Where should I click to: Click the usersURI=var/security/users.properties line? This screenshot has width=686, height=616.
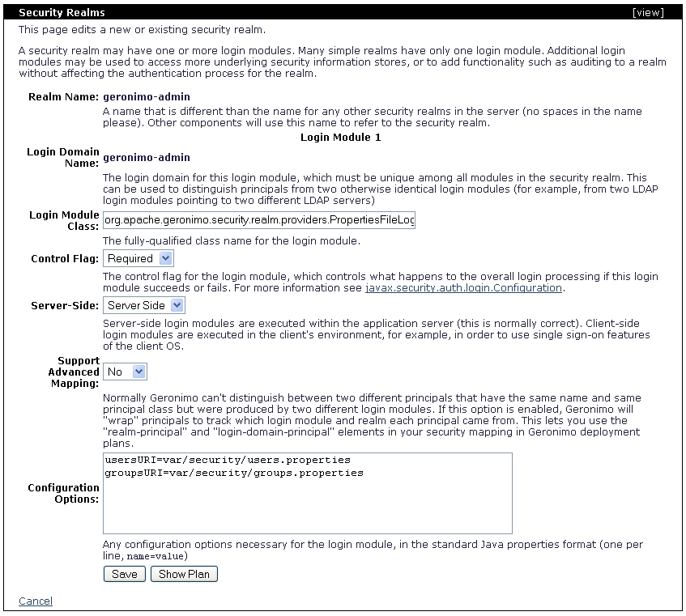click(228, 460)
